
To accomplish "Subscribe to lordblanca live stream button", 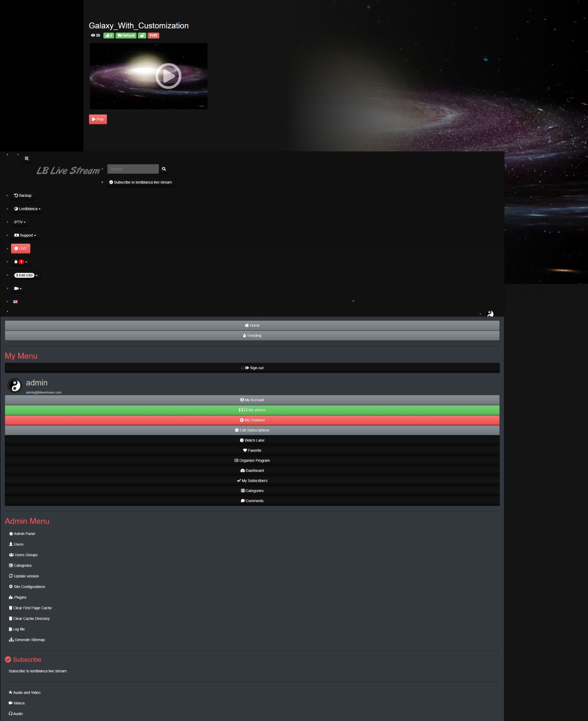I will [140, 182].
